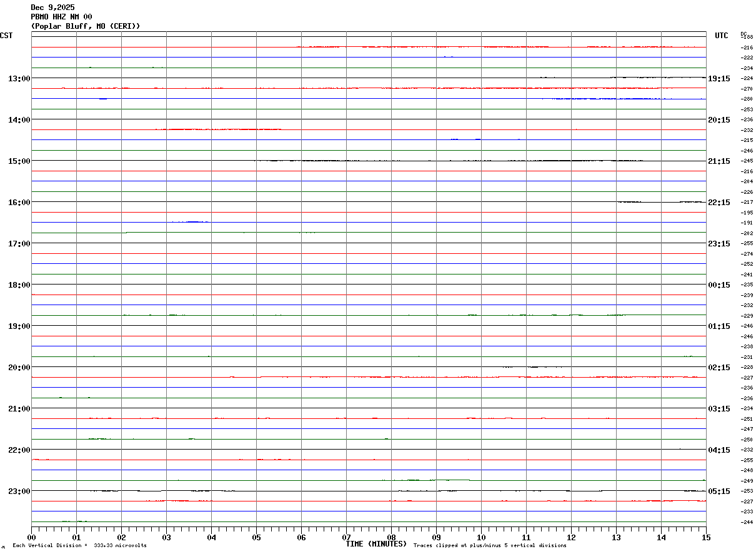Click the DC offset value '-274'
Viewport: 756px width, 554px height.
747,254
